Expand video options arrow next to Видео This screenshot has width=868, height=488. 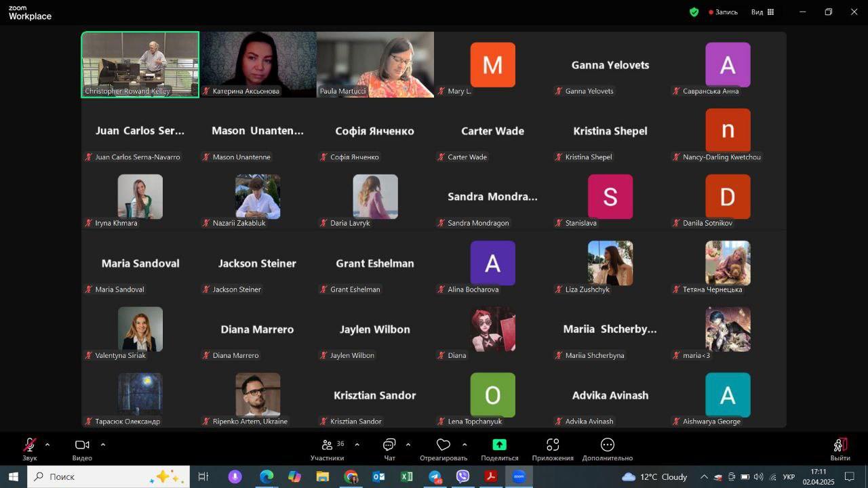[103, 445]
